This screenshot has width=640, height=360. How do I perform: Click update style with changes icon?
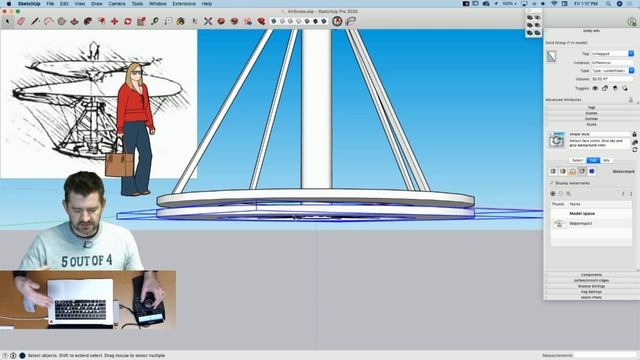(x=635, y=150)
